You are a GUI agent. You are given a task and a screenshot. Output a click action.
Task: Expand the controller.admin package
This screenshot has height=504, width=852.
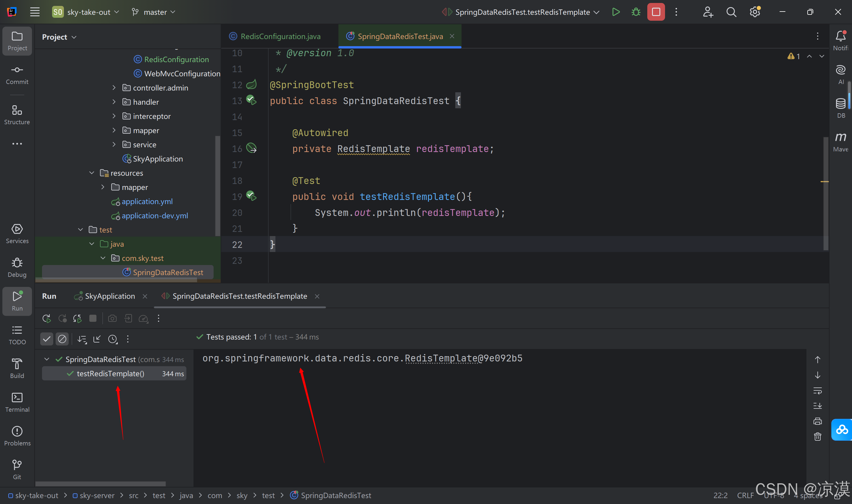tap(114, 88)
